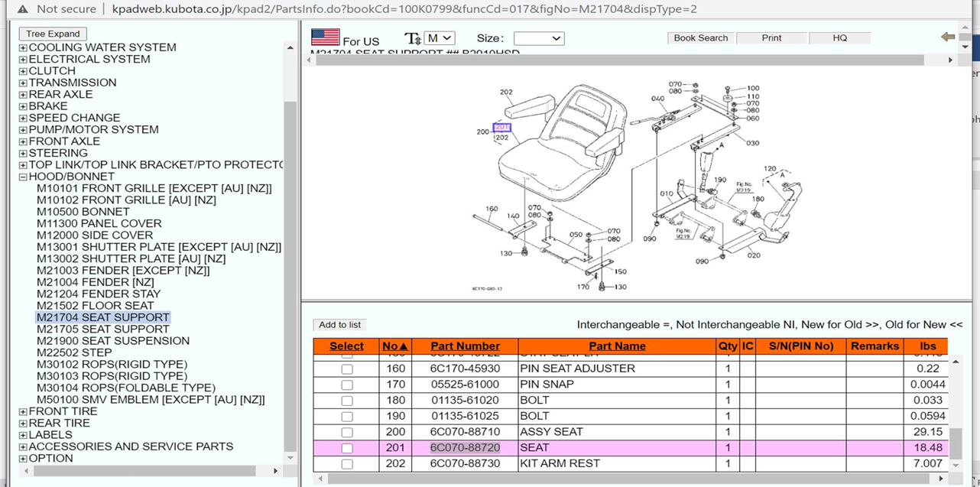980x487 pixels.
Task: Sort by Part Number column header
Action: pos(465,346)
